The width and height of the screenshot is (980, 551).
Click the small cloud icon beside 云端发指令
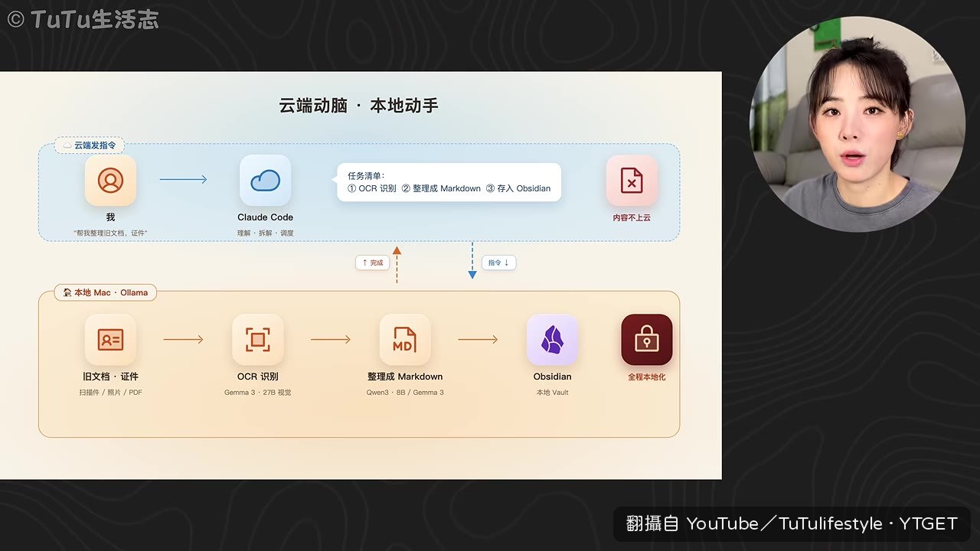click(x=67, y=145)
